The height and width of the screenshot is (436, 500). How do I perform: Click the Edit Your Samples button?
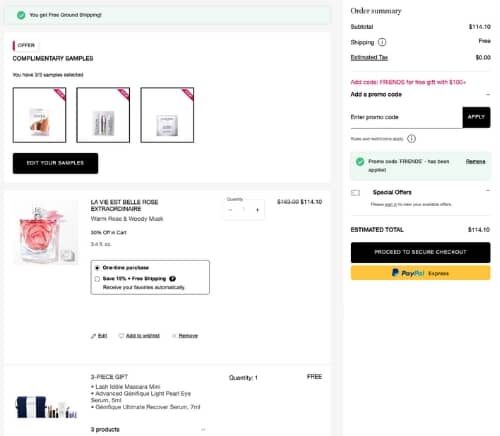(55, 163)
